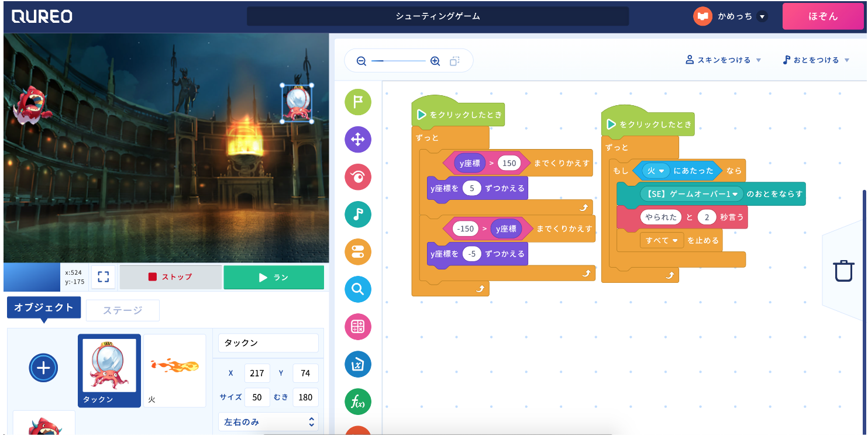Click the 150 value in the comparison block

pos(509,163)
